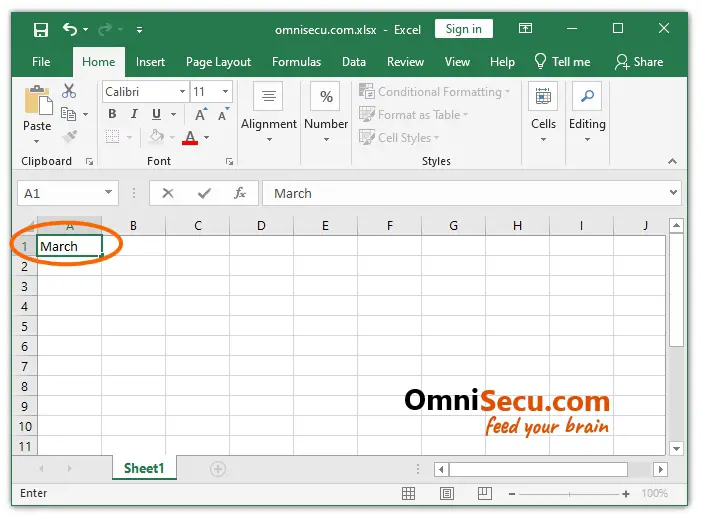Undo the last action
The height and width of the screenshot is (516, 701).
coord(70,30)
